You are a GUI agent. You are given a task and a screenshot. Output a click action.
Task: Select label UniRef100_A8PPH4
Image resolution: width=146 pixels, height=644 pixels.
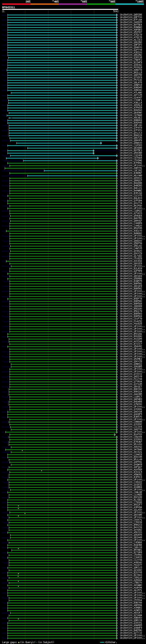pyautogui.click(x=131, y=605)
